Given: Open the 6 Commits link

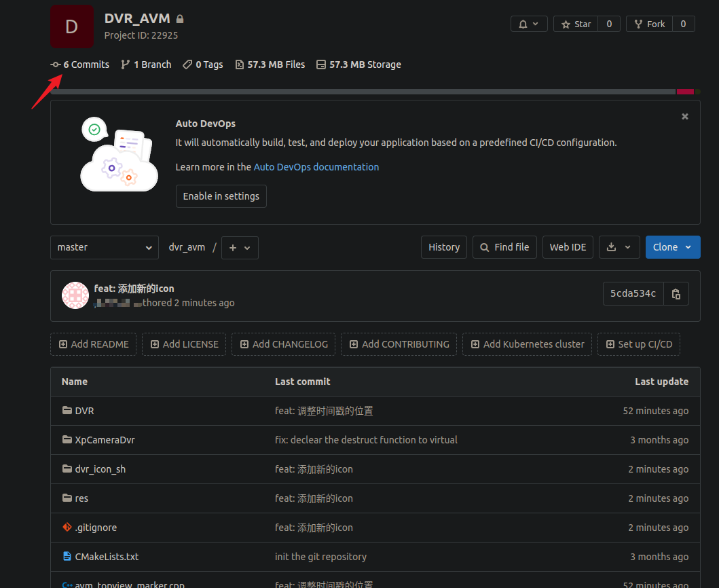Looking at the screenshot, I should tap(80, 65).
